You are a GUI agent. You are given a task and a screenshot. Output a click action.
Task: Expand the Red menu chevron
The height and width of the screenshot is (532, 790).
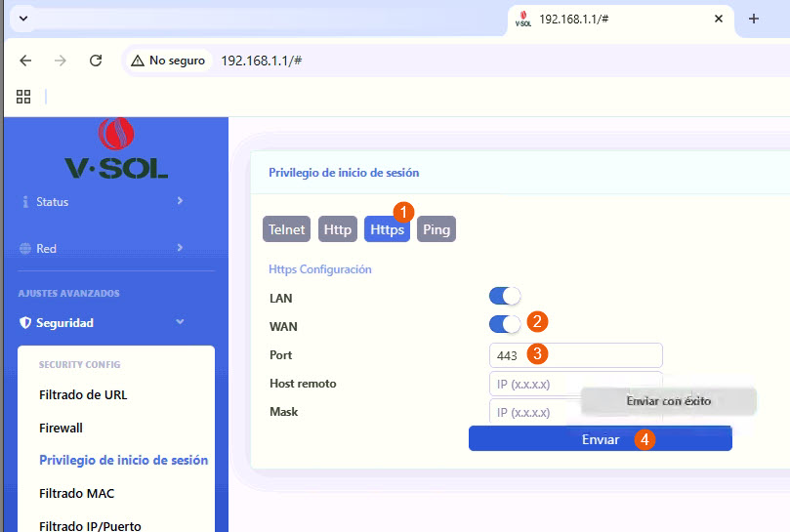[x=180, y=248]
